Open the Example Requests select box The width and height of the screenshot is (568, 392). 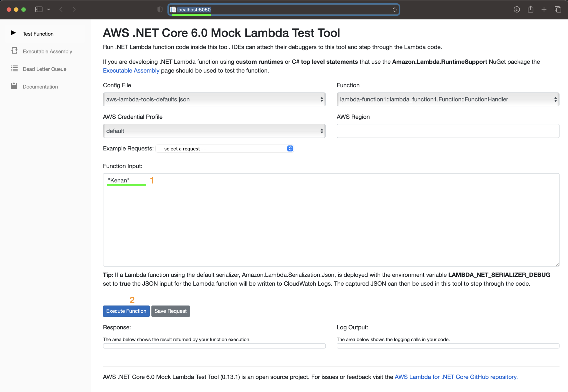tap(224, 148)
